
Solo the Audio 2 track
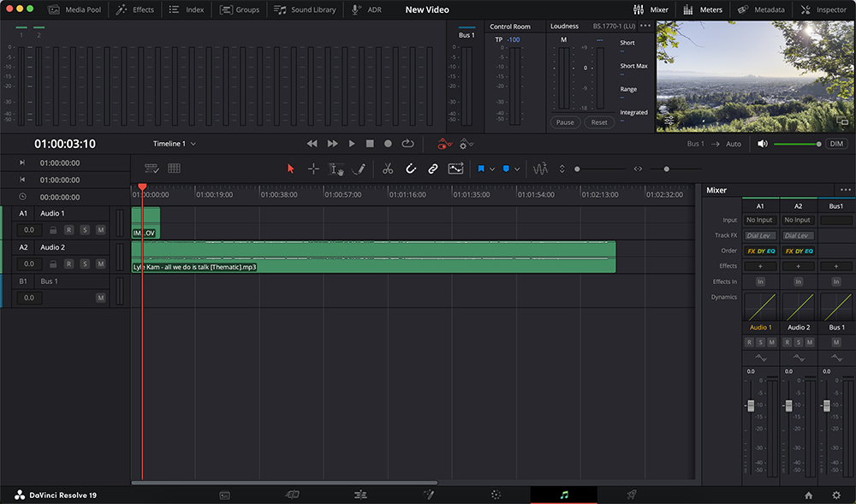pyautogui.click(x=85, y=264)
